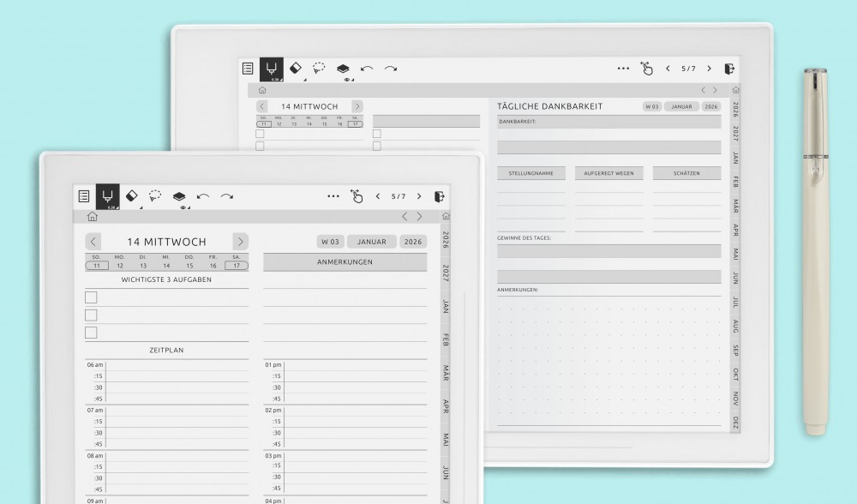The height and width of the screenshot is (504, 857).
Task: Go to previous day before 14 Mittwoch on the front planner
Action: pos(93,242)
